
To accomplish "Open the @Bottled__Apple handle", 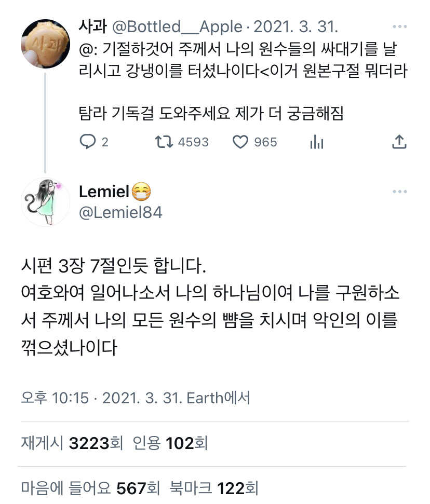I will pos(177,26).
